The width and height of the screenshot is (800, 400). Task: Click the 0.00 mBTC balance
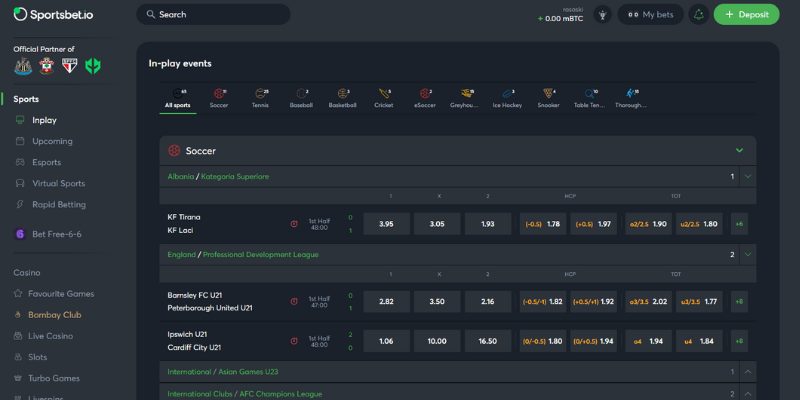561,18
